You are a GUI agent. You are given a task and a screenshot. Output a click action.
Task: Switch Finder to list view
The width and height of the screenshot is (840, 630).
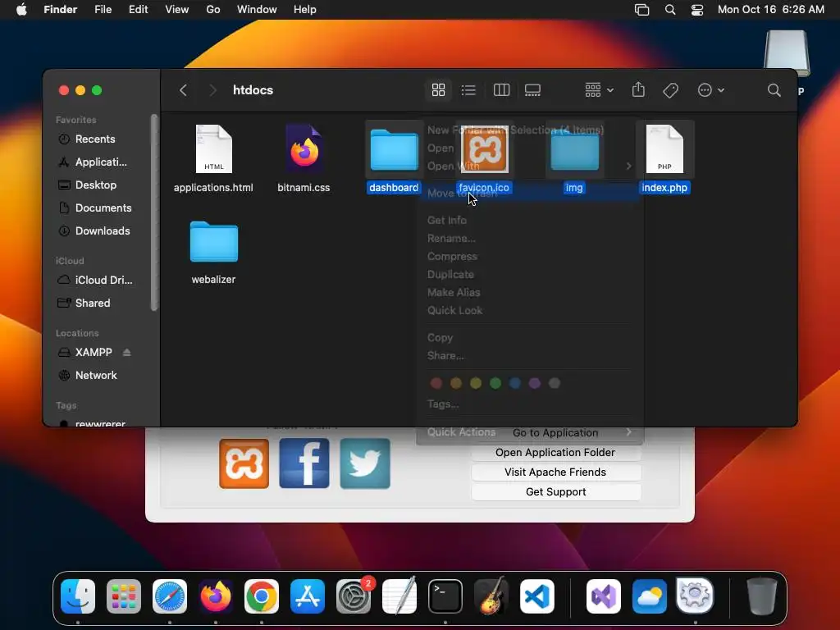pos(468,90)
